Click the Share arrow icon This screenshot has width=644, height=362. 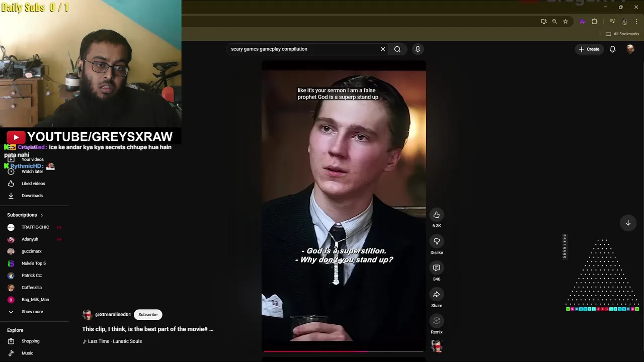point(436,295)
